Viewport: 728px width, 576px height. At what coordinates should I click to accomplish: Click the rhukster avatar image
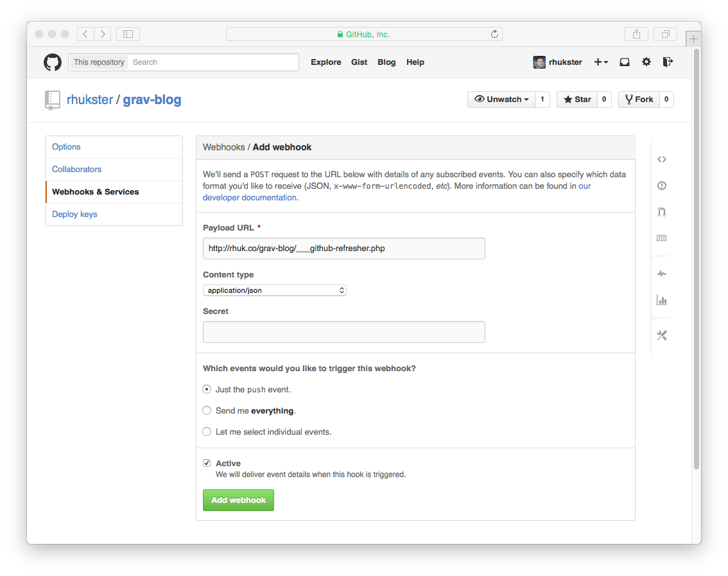[x=539, y=62]
